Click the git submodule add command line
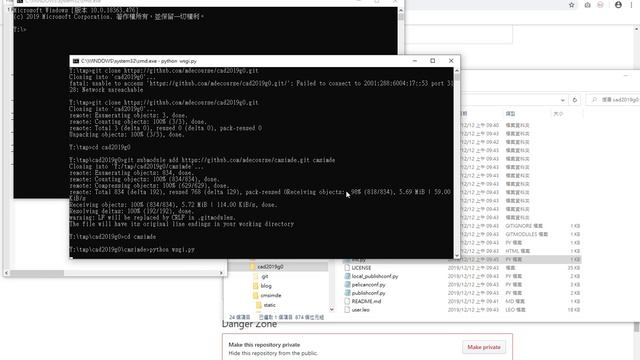 [202, 160]
